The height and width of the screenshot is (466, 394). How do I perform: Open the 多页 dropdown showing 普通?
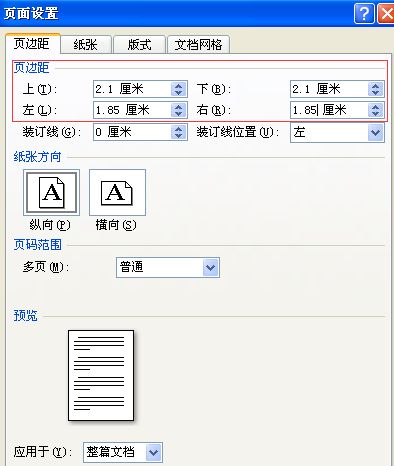[210, 267]
